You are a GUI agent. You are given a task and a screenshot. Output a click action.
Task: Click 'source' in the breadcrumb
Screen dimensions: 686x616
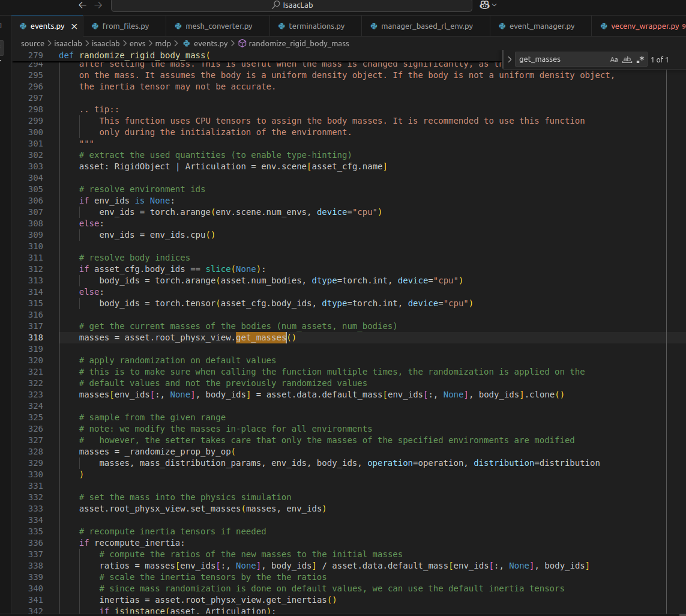pos(32,43)
